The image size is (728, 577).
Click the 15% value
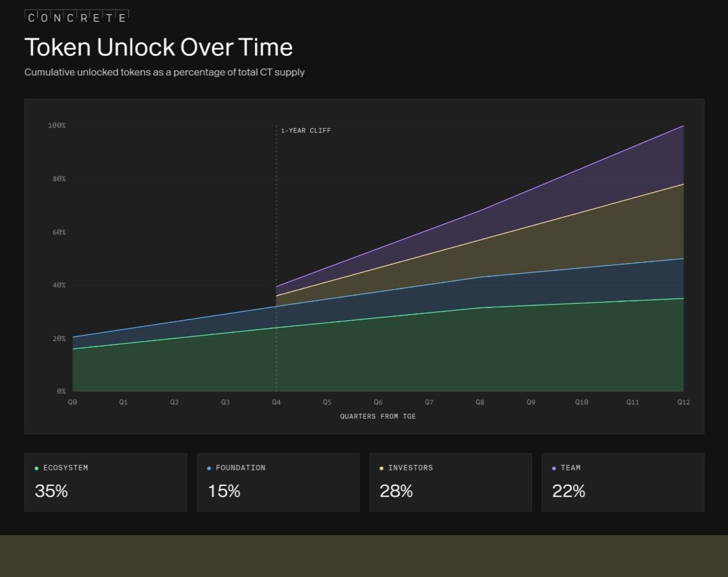click(x=224, y=491)
